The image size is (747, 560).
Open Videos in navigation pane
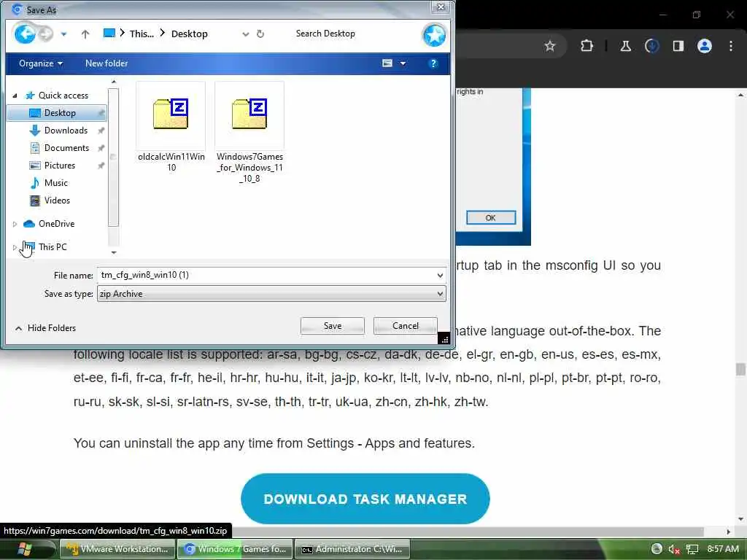57,201
